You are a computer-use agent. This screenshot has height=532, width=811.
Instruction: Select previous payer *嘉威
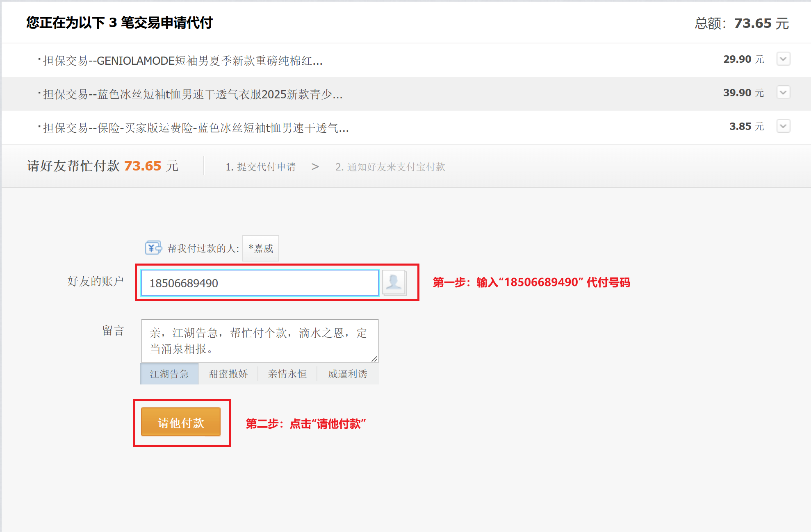tap(261, 248)
